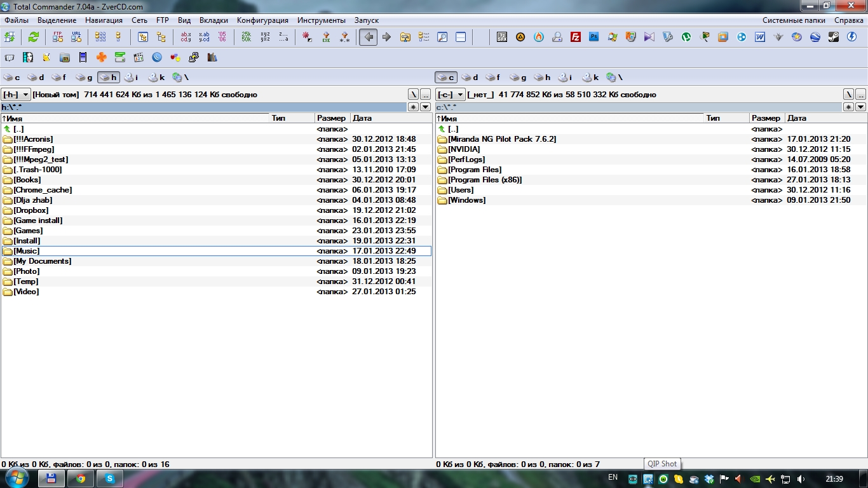This screenshot has width=868, height=488.
Task: Open the Файлы menu
Action: (17, 20)
